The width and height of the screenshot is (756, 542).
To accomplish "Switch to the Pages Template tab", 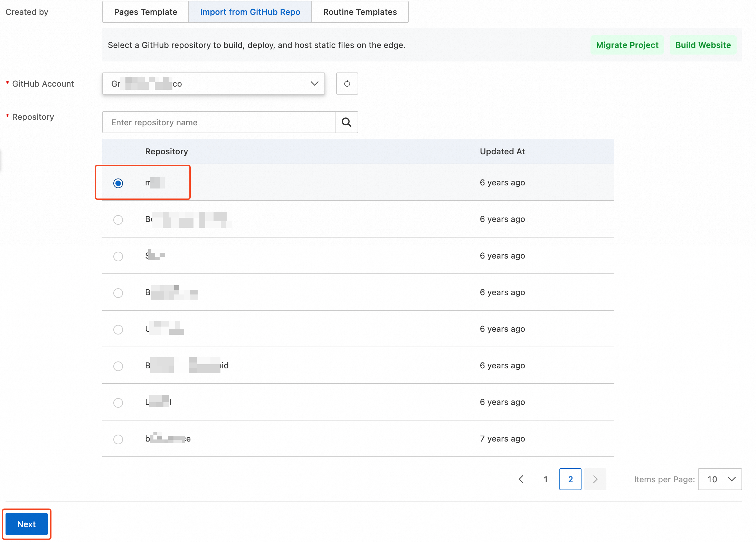I will pyautogui.click(x=145, y=12).
